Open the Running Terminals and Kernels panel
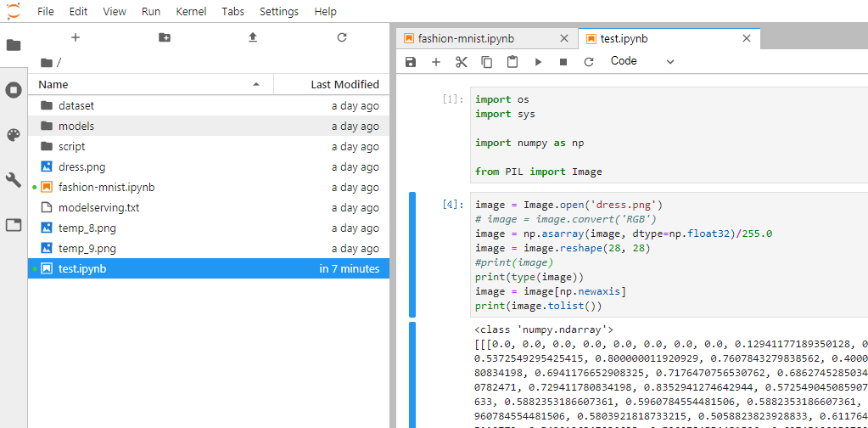The image size is (868, 428). click(14, 90)
